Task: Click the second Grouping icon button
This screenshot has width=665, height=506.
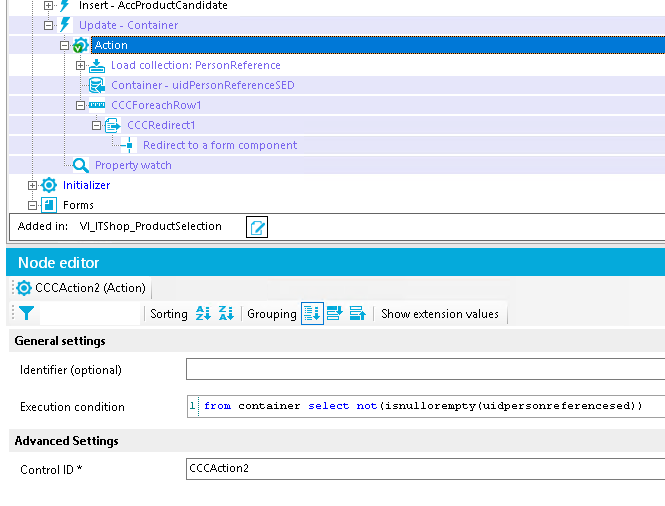Action: [335, 313]
